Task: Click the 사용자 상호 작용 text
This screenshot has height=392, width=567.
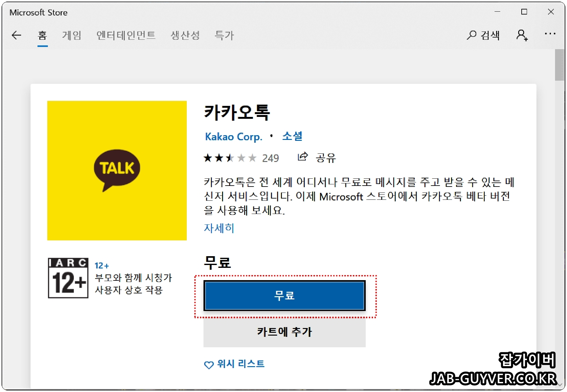Action: tap(129, 290)
